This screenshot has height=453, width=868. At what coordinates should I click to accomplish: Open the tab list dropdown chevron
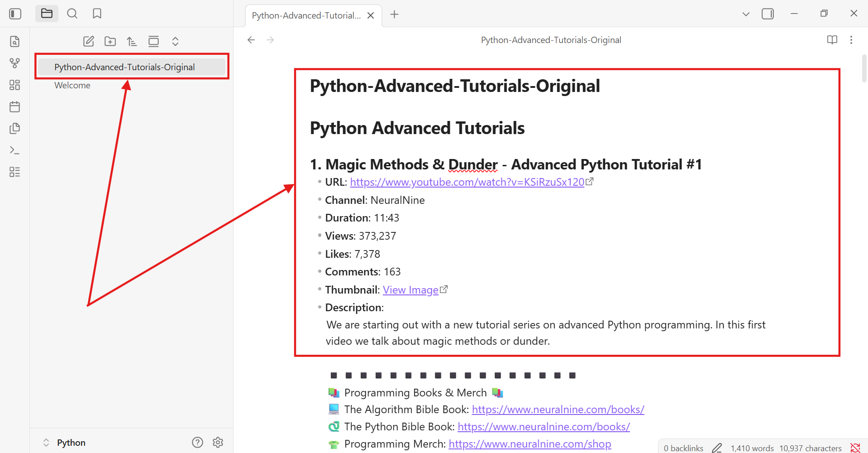(x=745, y=14)
